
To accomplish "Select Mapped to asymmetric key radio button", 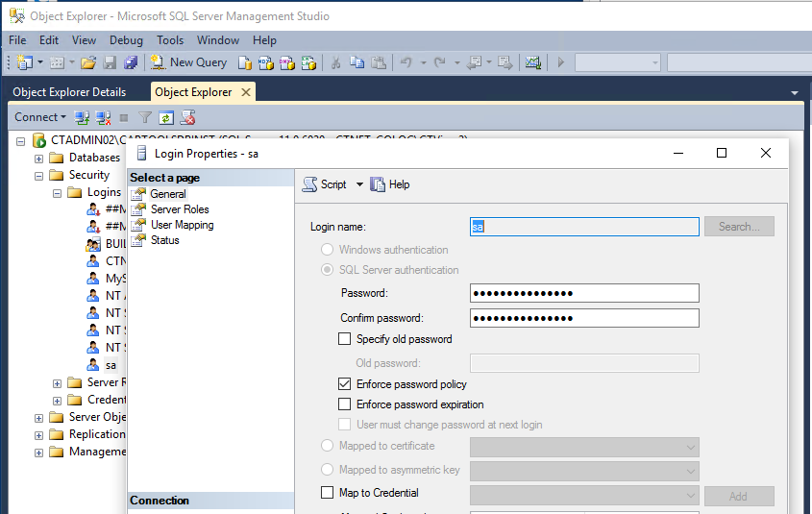I will click(x=327, y=470).
